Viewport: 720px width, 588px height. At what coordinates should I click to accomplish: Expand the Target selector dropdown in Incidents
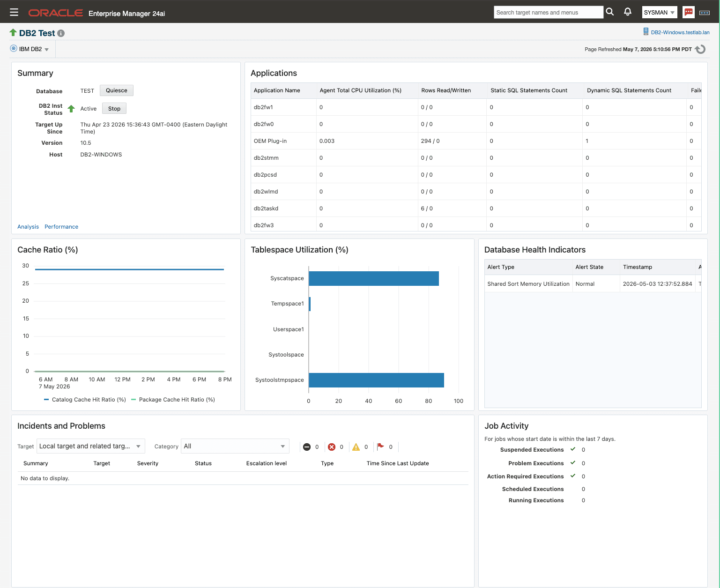[x=91, y=446]
